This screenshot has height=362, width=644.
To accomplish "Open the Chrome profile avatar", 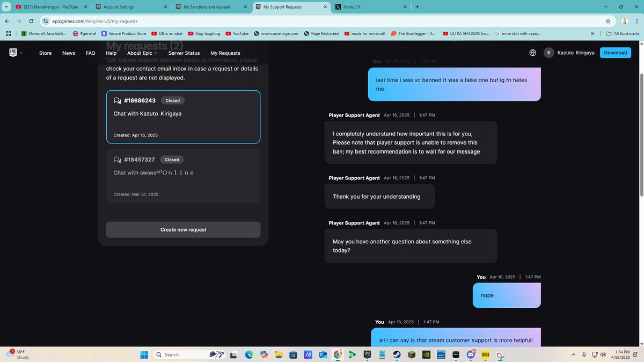I will coord(625,21).
